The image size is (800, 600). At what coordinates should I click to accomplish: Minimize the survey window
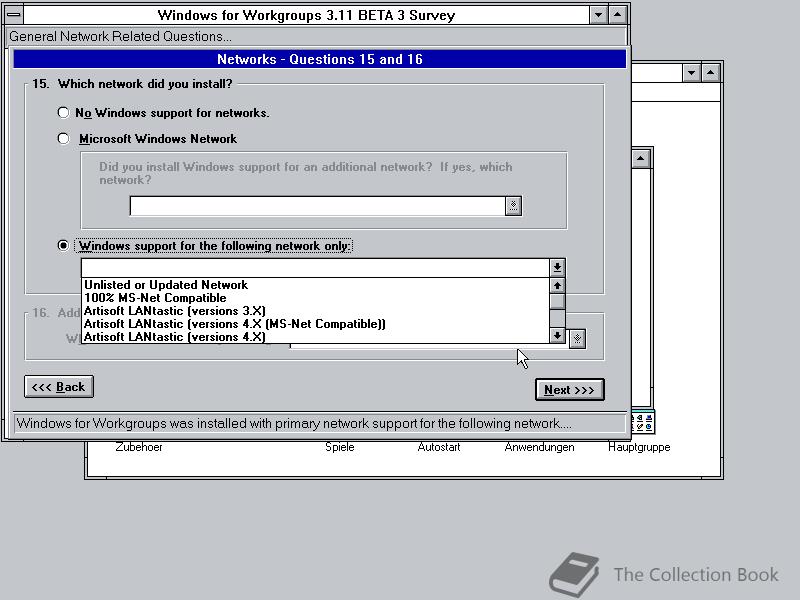[x=598, y=15]
